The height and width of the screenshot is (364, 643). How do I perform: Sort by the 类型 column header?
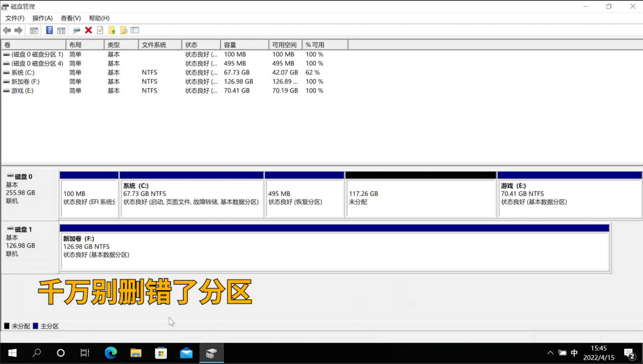point(121,45)
